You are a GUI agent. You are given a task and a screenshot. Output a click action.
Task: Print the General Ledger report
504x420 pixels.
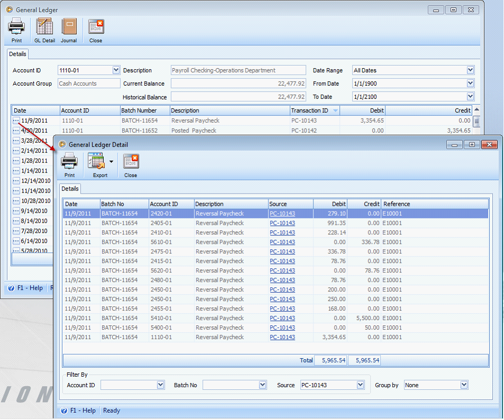click(x=16, y=29)
